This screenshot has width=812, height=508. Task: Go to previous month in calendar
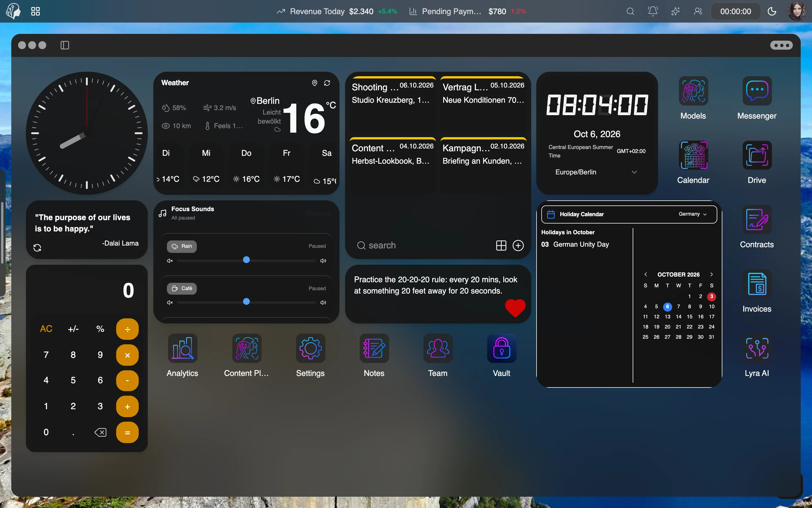tap(646, 275)
